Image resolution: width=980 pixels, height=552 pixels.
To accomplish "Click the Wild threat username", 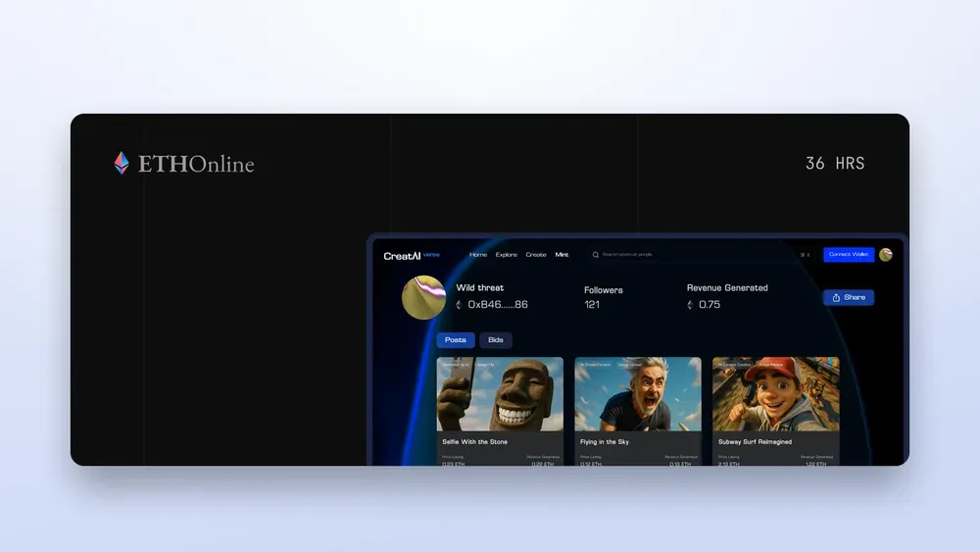I will pyautogui.click(x=480, y=287).
